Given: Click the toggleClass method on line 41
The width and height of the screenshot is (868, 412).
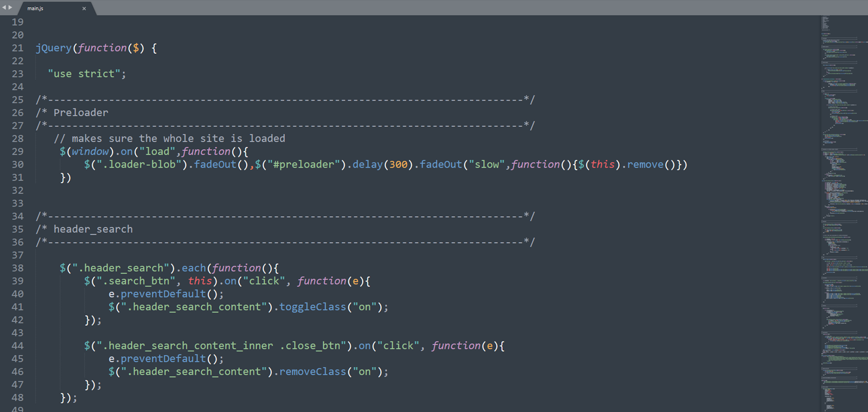Looking at the screenshot, I should (x=313, y=307).
